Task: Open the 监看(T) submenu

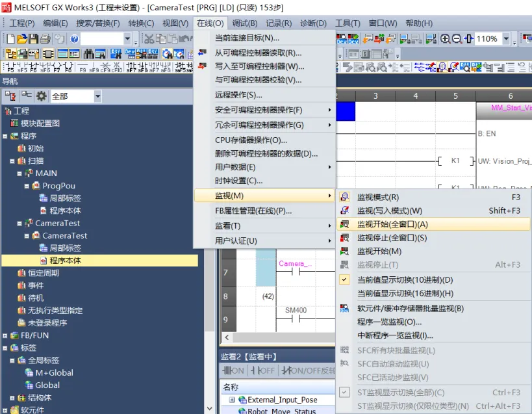Action: coord(264,226)
